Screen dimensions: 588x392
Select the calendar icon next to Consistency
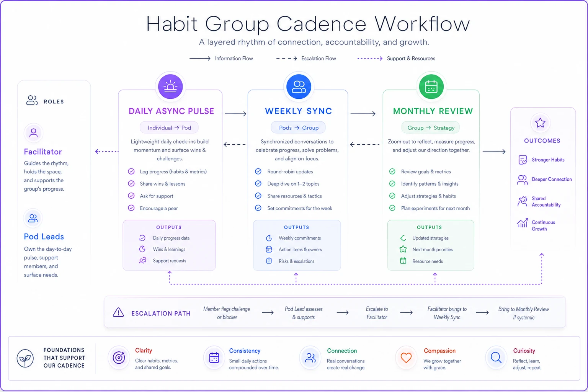pyautogui.click(x=214, y=358)
